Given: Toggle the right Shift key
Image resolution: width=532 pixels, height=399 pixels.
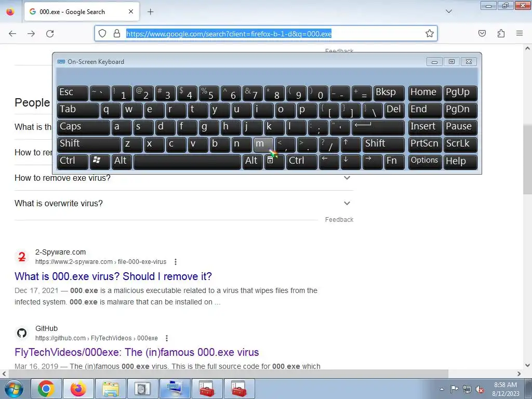Looking at the screenshot, I should point(383,144).
